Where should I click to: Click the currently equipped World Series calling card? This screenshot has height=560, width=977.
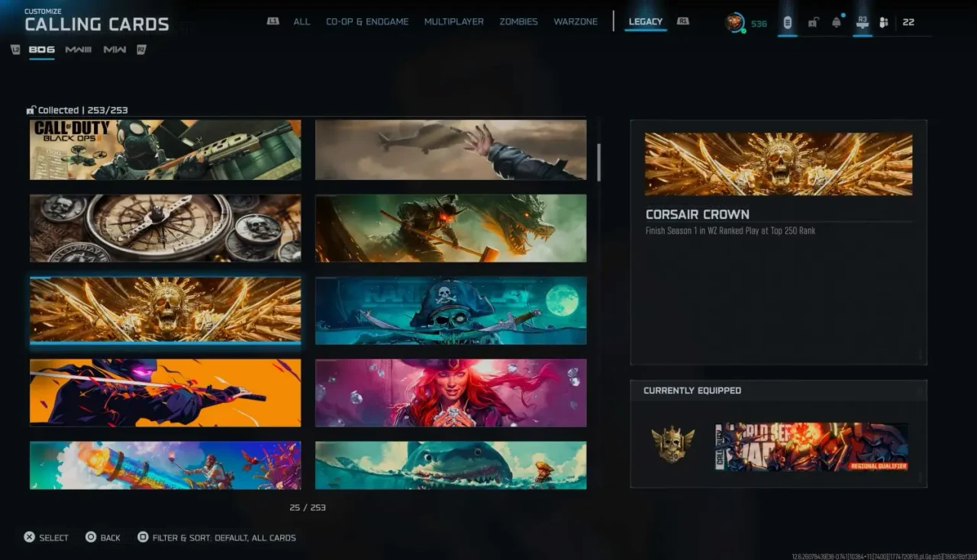[x=811, y=446]
